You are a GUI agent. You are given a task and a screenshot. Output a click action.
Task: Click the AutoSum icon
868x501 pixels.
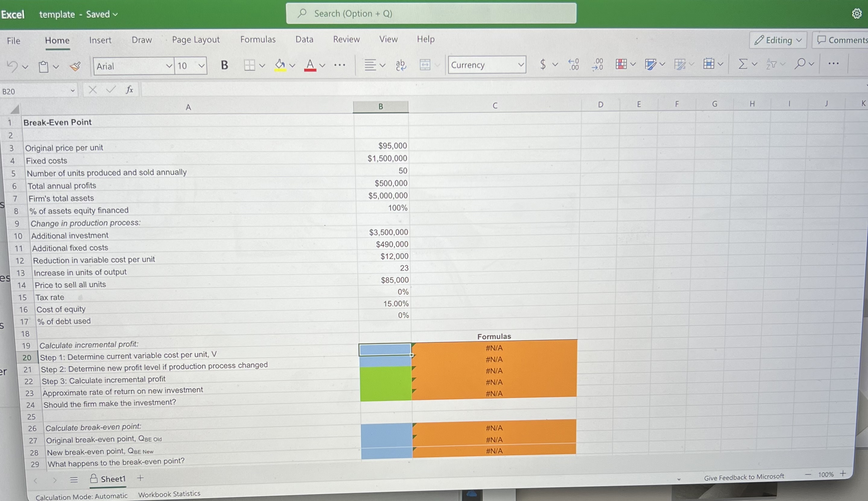click(742, 64)
